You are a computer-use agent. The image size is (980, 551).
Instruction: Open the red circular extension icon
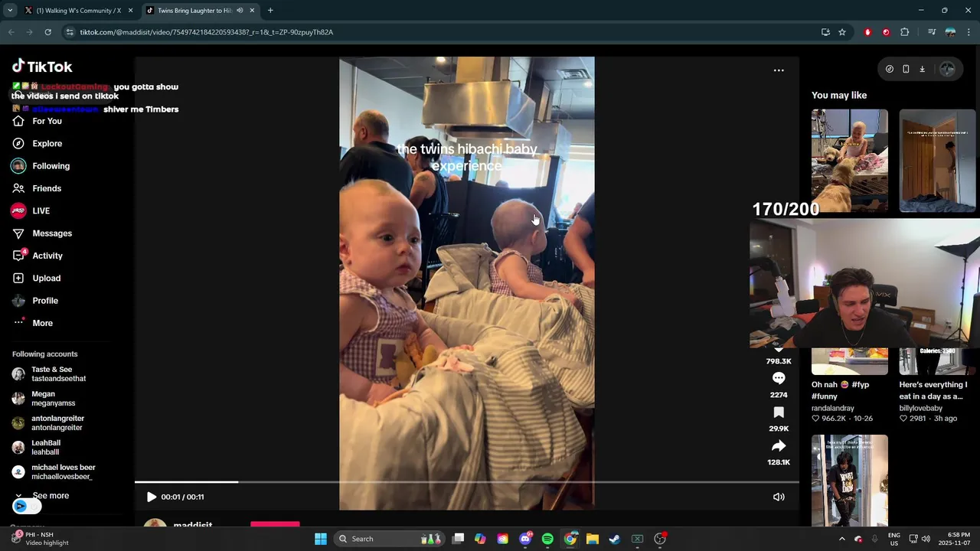(886, 32)
